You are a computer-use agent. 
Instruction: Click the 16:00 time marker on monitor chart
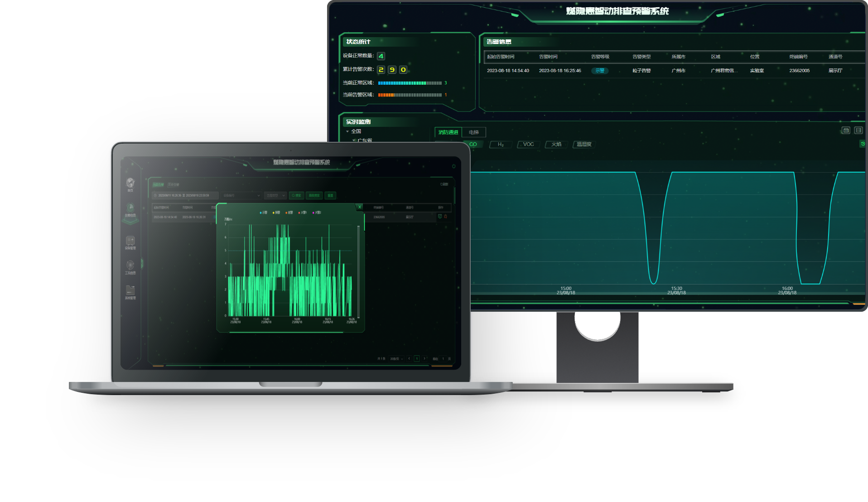[787, 290]
